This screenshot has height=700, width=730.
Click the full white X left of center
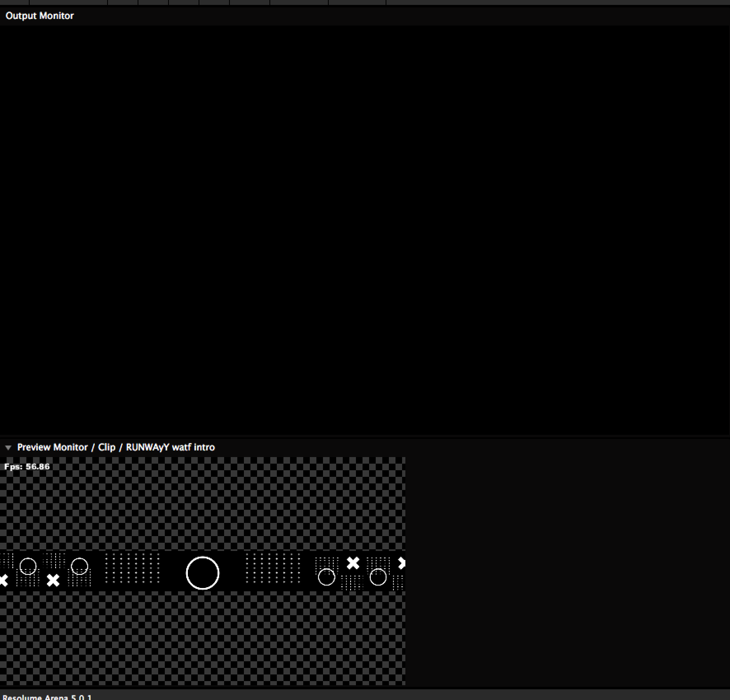click(x=53, y=580)
